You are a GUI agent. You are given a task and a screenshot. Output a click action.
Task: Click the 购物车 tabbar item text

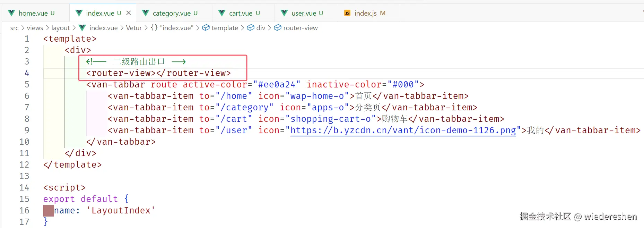coord(395,119)
